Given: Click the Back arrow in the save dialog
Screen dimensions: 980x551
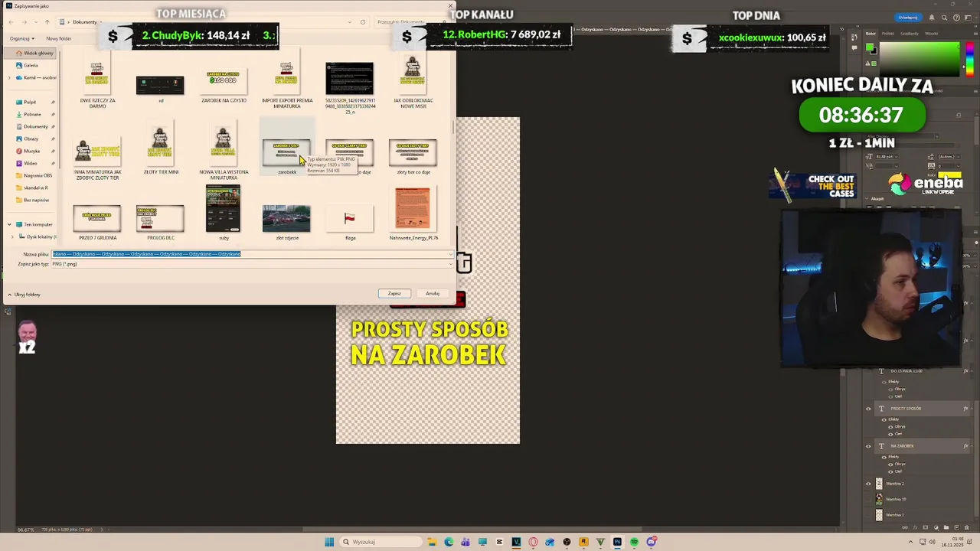Looking at the screenshot, I should point(11,22).
